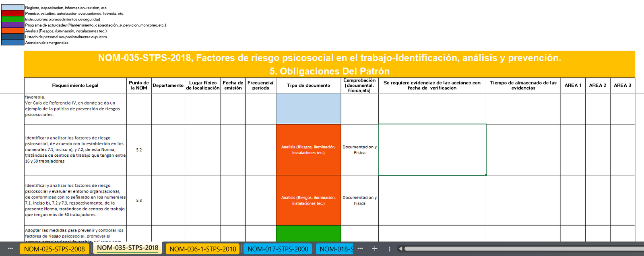Viewport: 644px width, 256px height.
Task: Click 'Atencion de emergencias' legend text
Action: tap(47, 43)
